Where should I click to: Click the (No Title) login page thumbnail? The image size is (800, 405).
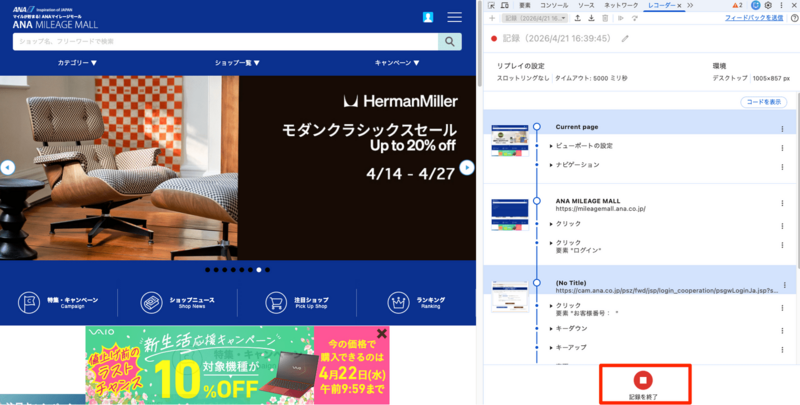tap(510, 296)
